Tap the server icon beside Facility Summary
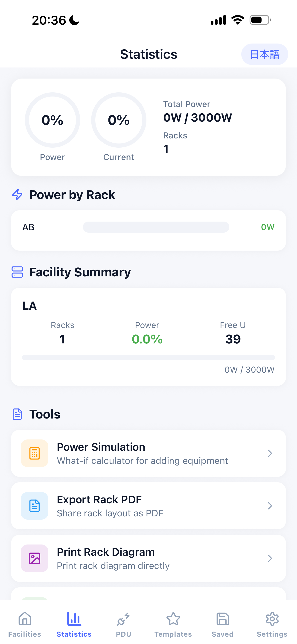The height and width of the screenshot is (644, 297). coord(17,272)
